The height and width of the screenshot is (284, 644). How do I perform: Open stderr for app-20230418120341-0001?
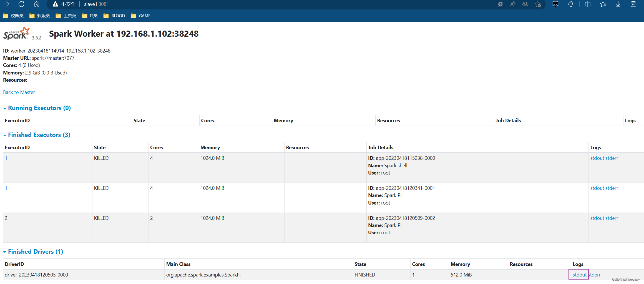tap(612, 188)
